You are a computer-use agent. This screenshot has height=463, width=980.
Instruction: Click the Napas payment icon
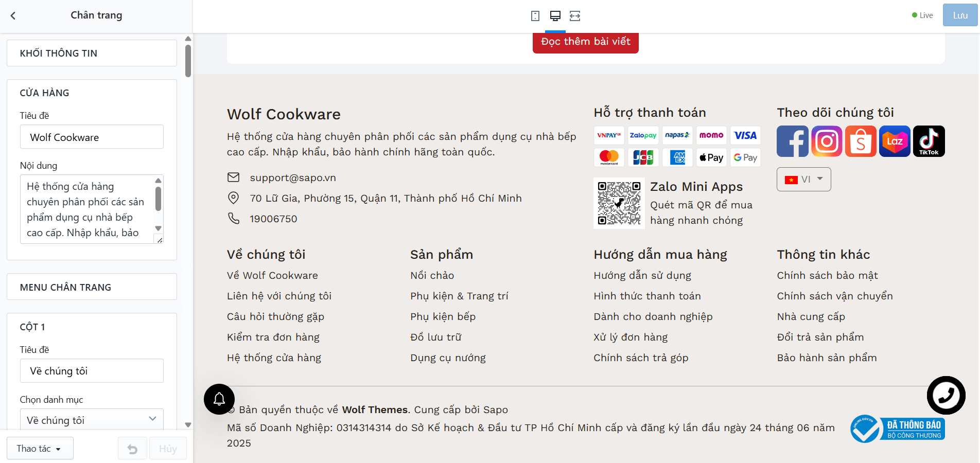coord(677,135)
